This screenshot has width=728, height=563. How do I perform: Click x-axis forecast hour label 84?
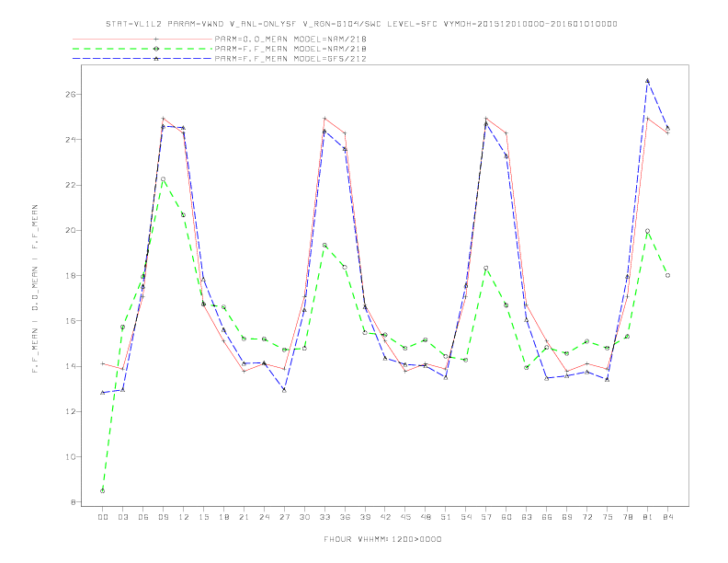[x=668, y=517]
